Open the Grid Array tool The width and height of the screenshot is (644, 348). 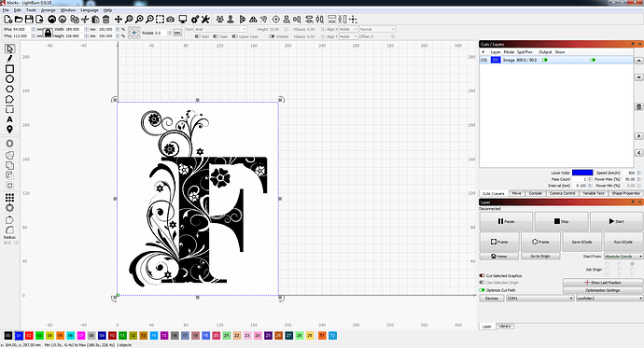pyautogui.click(x=9, y=198)
